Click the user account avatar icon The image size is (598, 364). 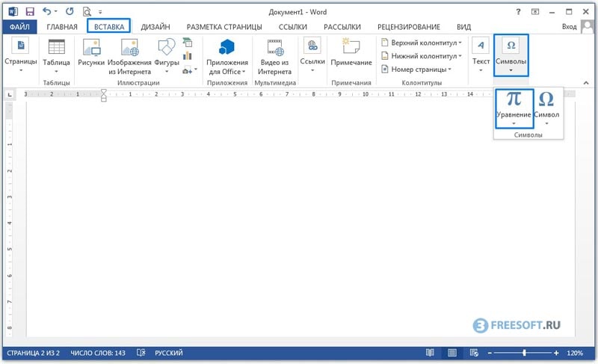click(x=587, y=27)
